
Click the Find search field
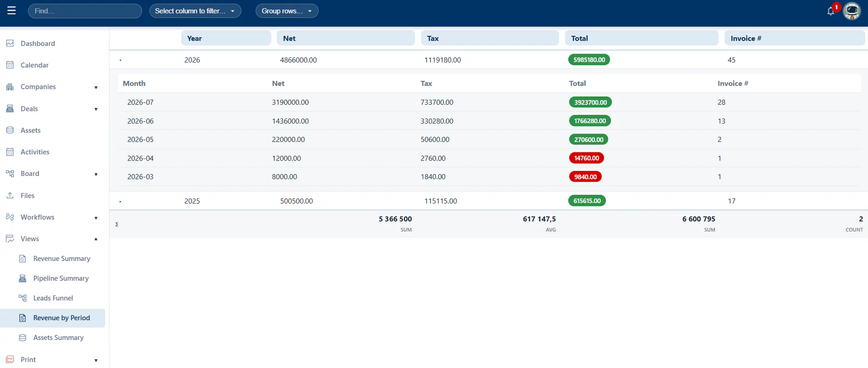pyautogui.click(x=85, y=11)
